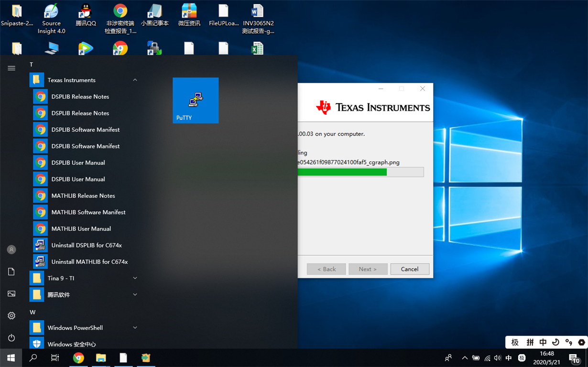588x367 pixels.
Task: Open the 小黑记事本 desktop shortcut
Action: [155, 15]
